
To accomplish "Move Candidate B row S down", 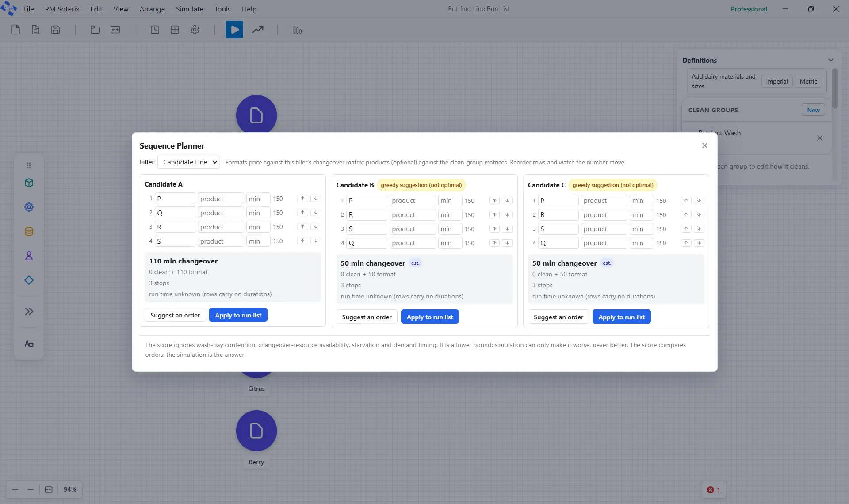I will point(508,229).
